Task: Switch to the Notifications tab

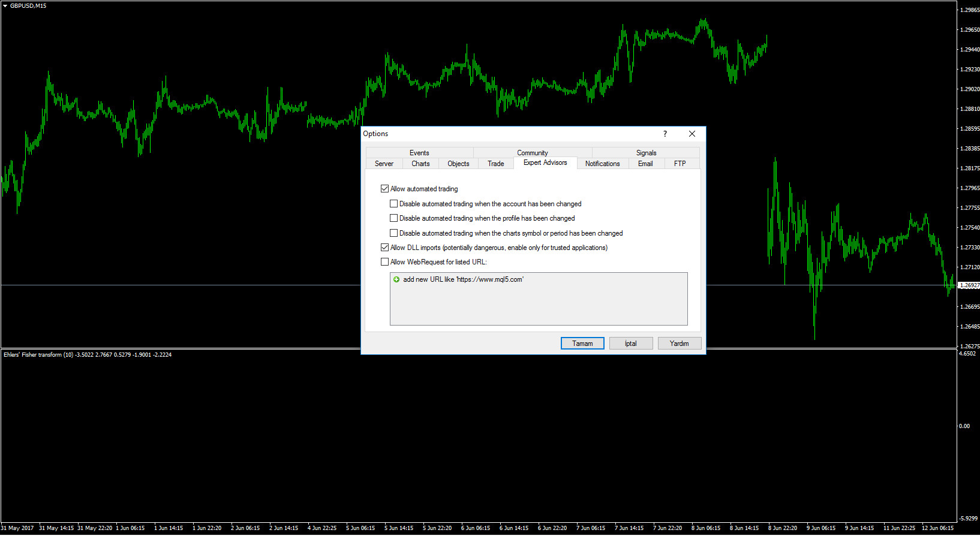Action: tap(603, 164)
